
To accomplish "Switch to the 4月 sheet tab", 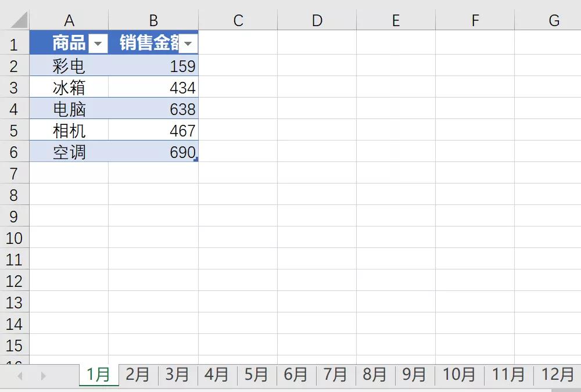I will pos(217,375).
